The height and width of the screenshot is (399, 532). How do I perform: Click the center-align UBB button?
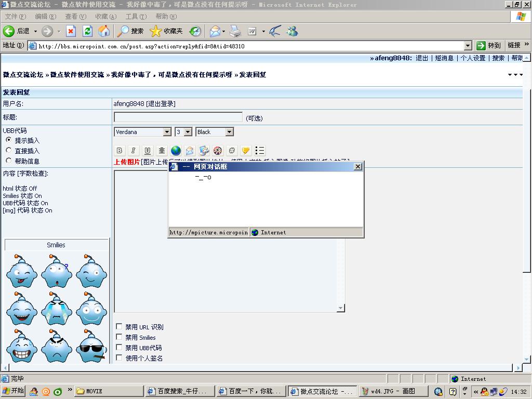162,150
